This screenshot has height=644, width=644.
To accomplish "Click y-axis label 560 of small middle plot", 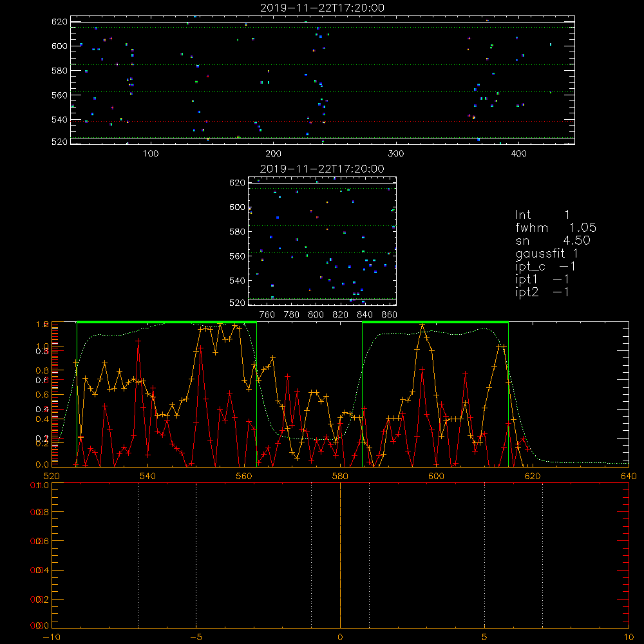I will click(x=238, y=256).
